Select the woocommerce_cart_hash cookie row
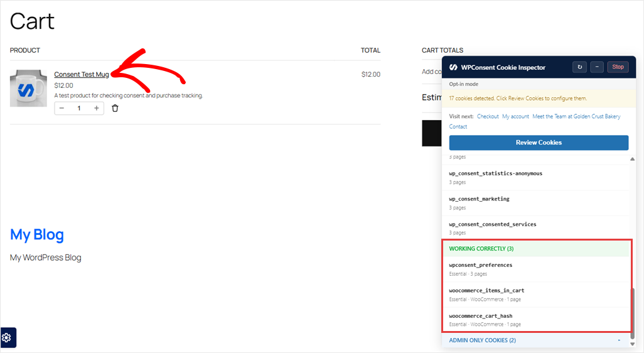The height and width of the screenshot is (353, 644). tap(536, 320)
